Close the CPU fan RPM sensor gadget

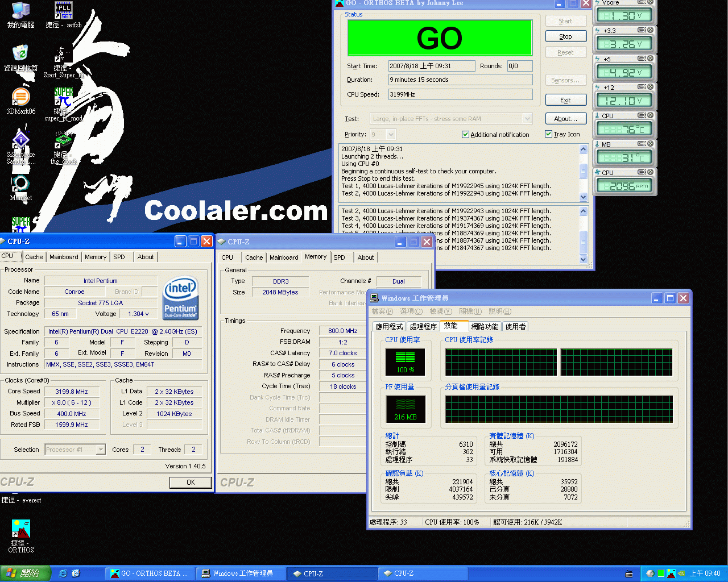[650, 172]
